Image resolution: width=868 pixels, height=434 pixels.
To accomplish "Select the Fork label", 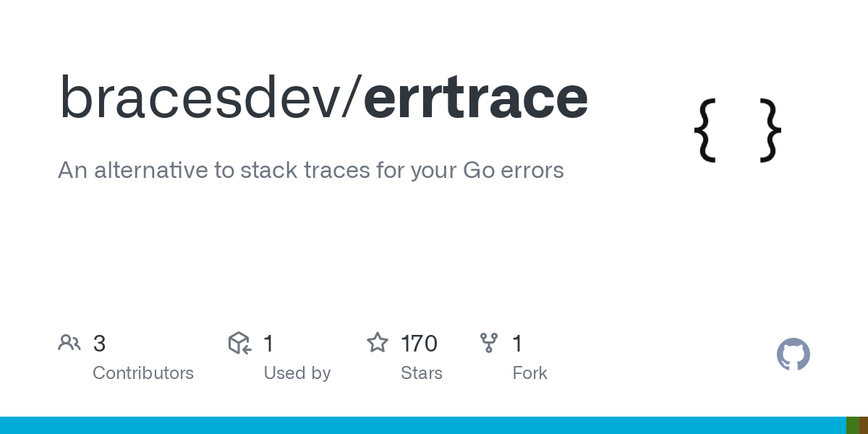I will (530, 373).
